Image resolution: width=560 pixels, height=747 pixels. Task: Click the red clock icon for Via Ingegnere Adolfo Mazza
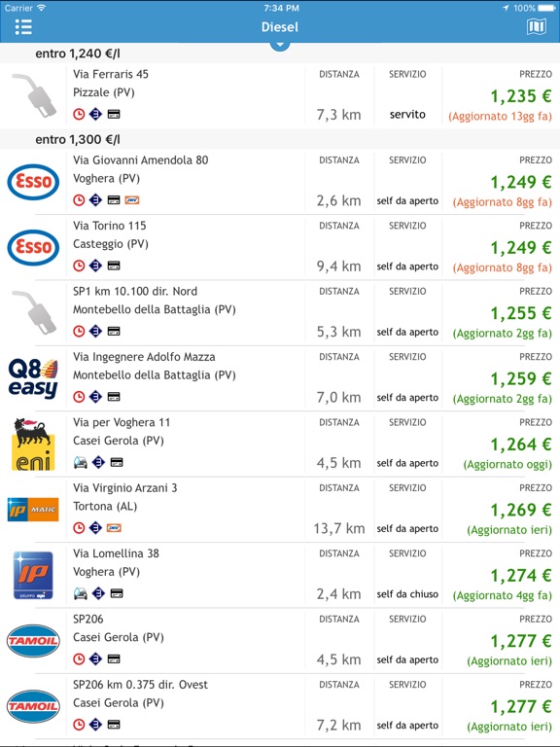(x=79, y=397)
